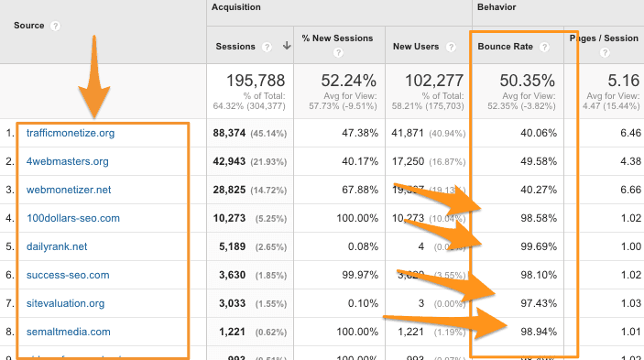Open help icon beside Bounce Rate
644x360 pixels.
click(545, 47)
